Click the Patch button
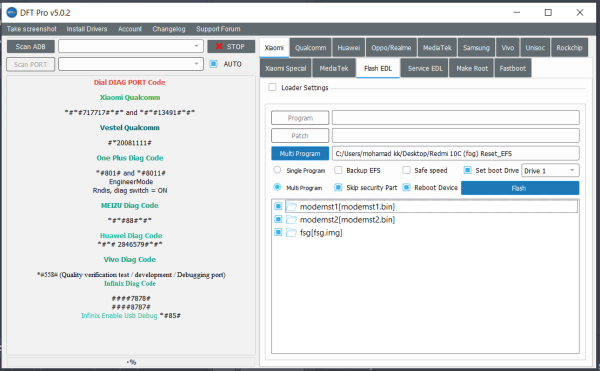Screen dimensions: 600x371 click(300, 136)
